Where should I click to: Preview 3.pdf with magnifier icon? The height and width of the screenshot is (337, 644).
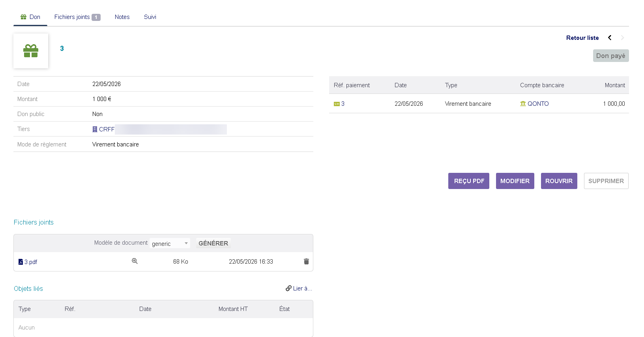135,261
